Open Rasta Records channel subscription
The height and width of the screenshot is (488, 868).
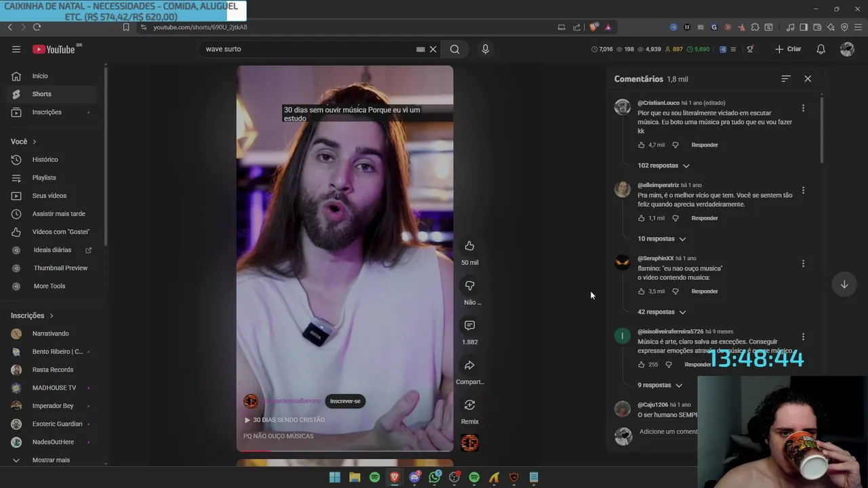52,369
